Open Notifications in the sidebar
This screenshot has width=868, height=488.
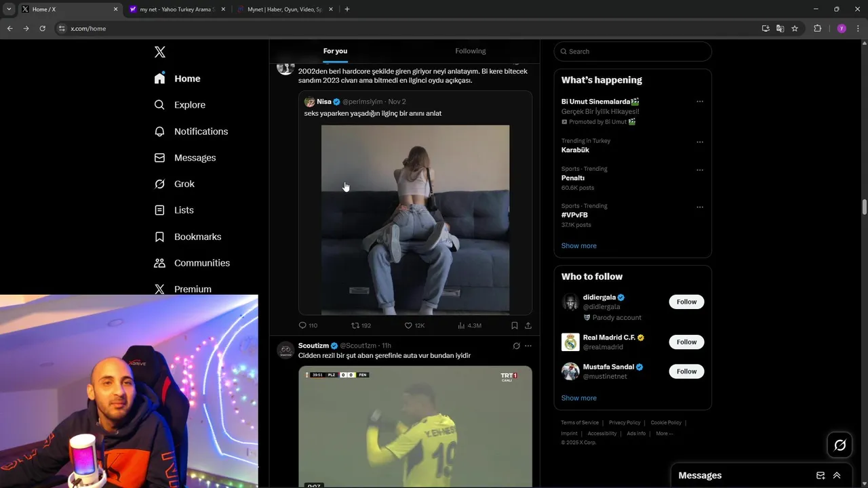pyautogui.click(x=191, y=131)
